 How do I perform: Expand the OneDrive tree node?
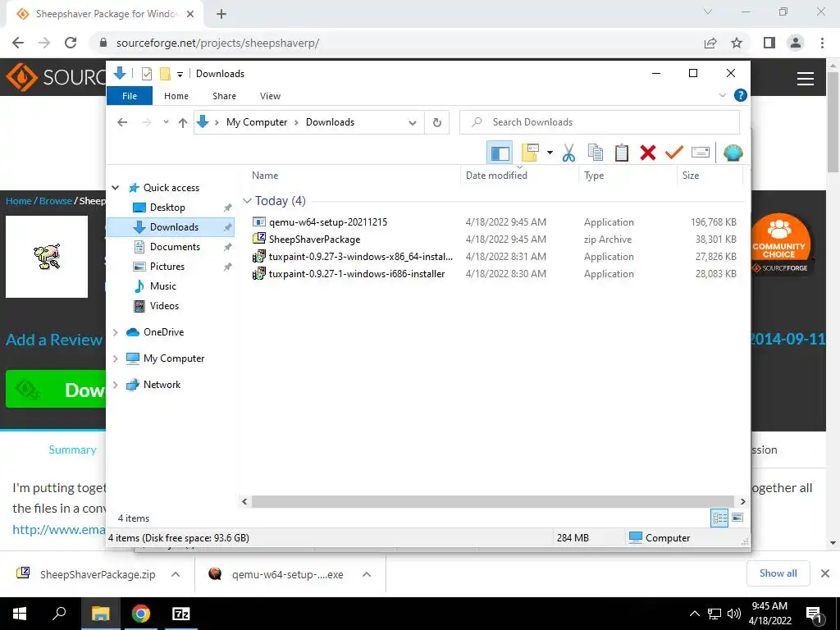pyautogui.click(x=115, y=332)
